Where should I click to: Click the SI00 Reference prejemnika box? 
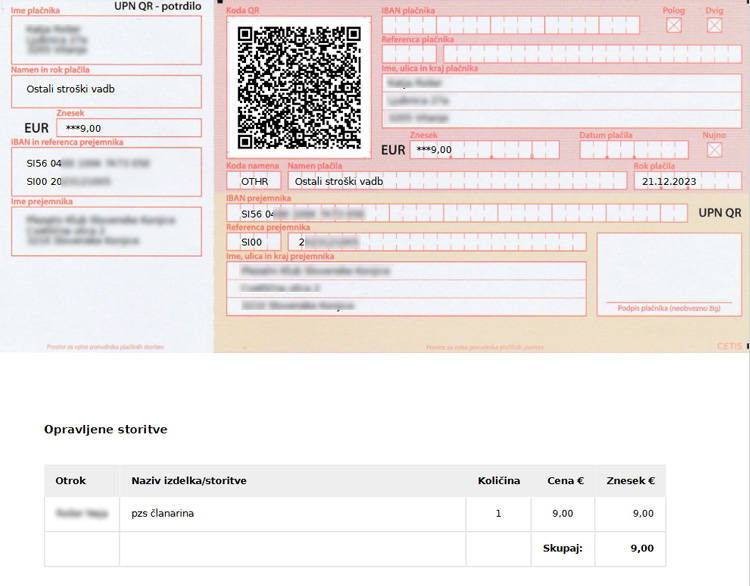pos(254,242)
